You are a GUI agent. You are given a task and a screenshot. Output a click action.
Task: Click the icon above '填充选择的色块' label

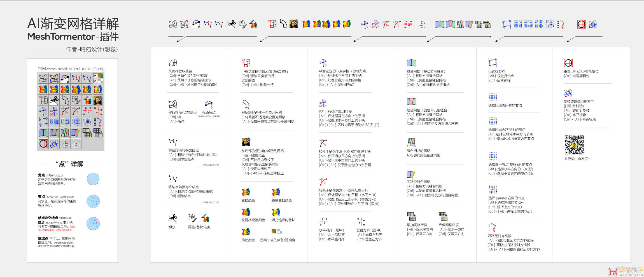click(276, 212)
